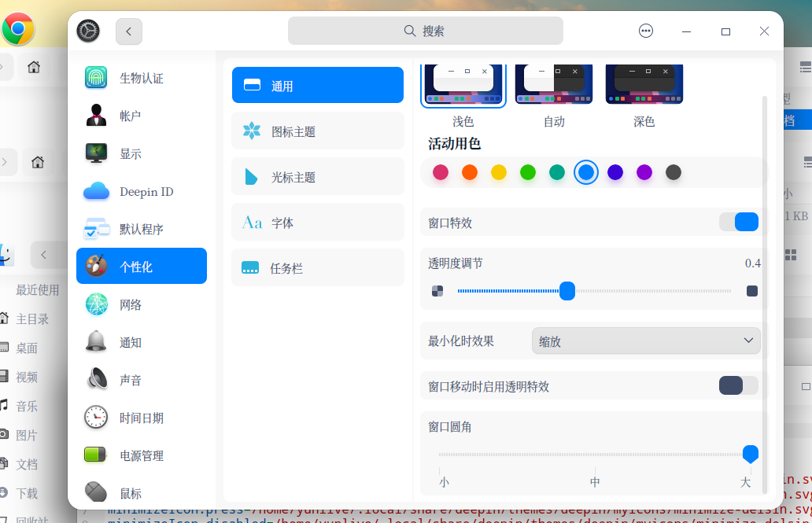Open the Deepin ID cloud icon
The width and height of the screenshot is (812, 523).
tap(96, 191)
